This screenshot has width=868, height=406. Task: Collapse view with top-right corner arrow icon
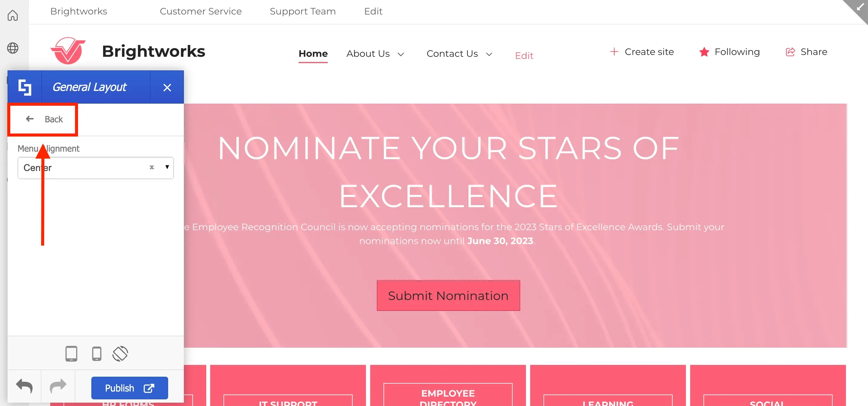(x=860, y=8)
